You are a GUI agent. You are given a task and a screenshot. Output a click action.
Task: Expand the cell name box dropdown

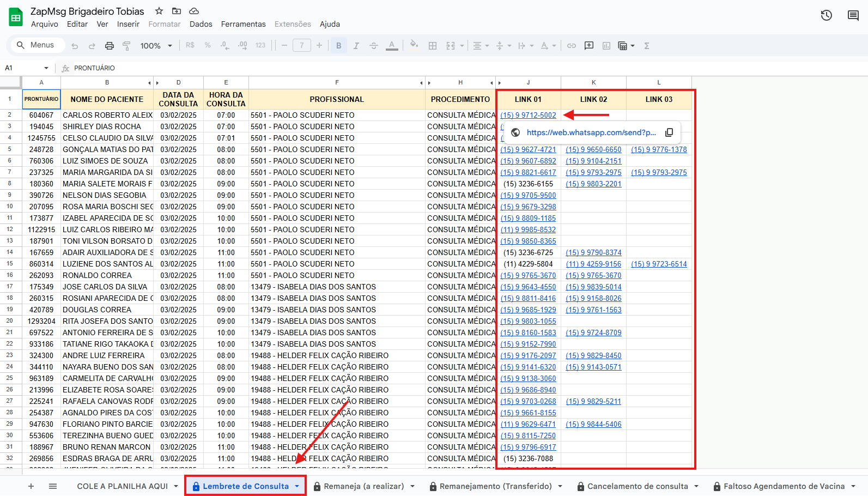[46, 68]
